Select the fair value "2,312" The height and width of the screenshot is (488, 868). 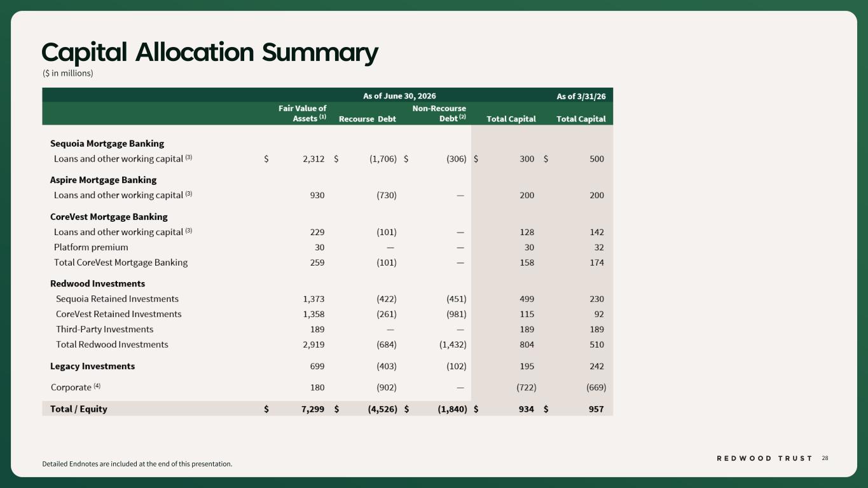[314, 159]
